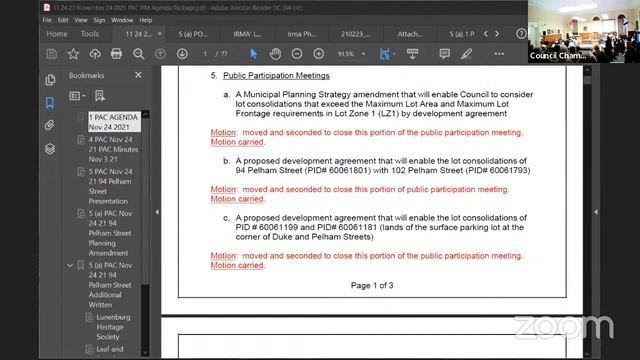Open the Sign menu
Viewport: 640px width, 360px height.
click(99, 20)
